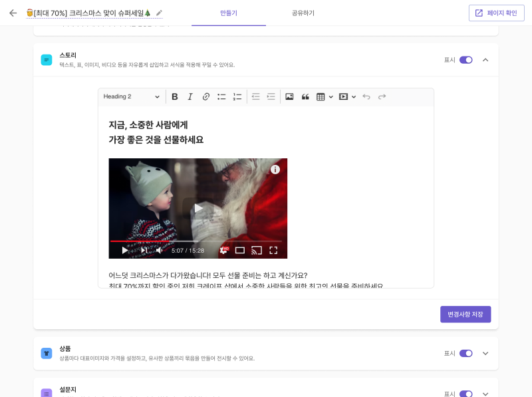Enter video fullscreen mode

273,251
